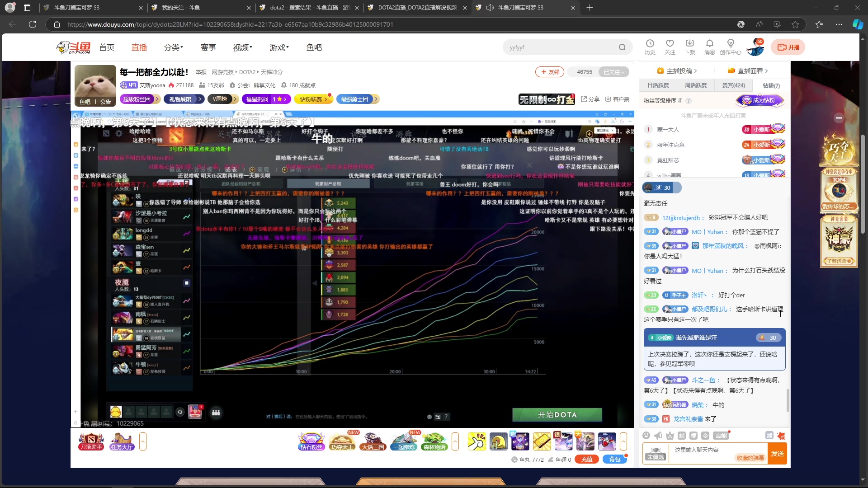Open the user avatar with 50 badge

coord(755,47)
